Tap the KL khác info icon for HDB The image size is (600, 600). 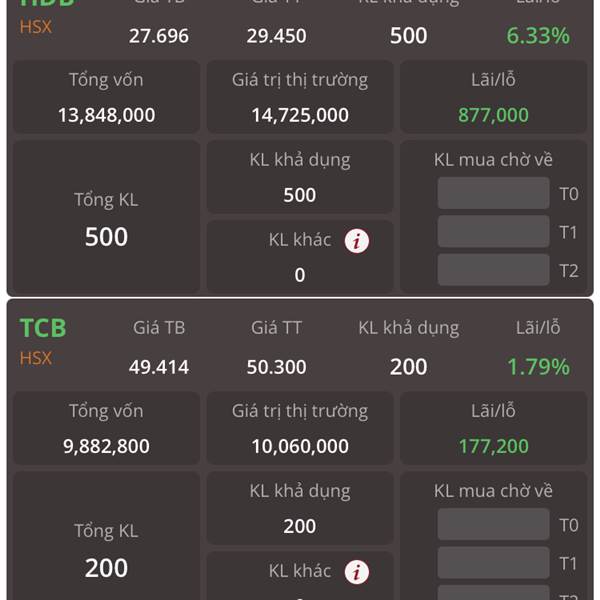pyautogui.click(x=357, y=241)
